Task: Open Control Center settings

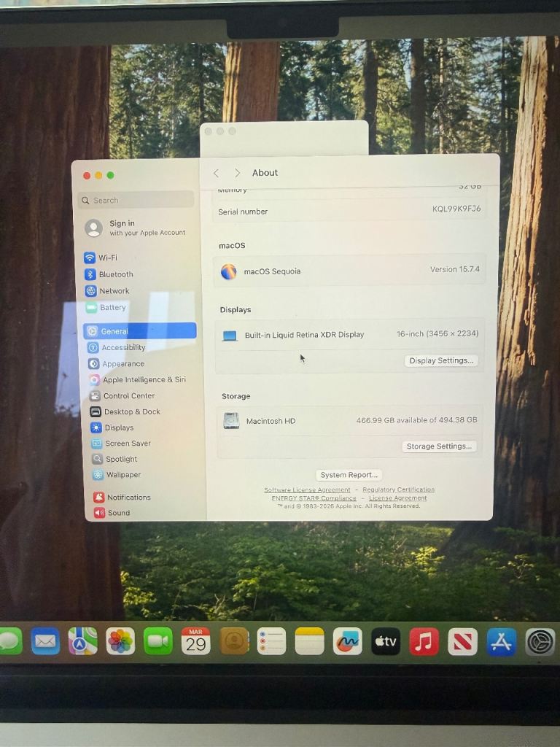Action: pos(128,395)
